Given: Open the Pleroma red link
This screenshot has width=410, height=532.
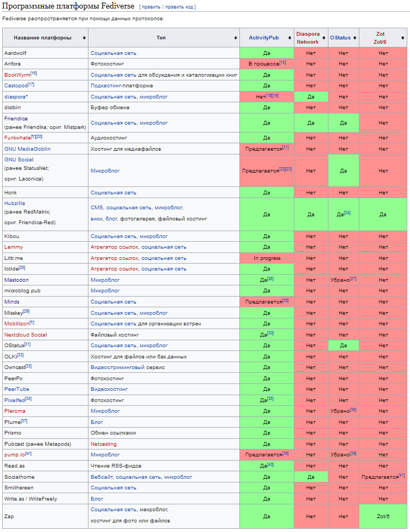Looking at the screenshot, I should pyautogui.click(x=14, y=411).
